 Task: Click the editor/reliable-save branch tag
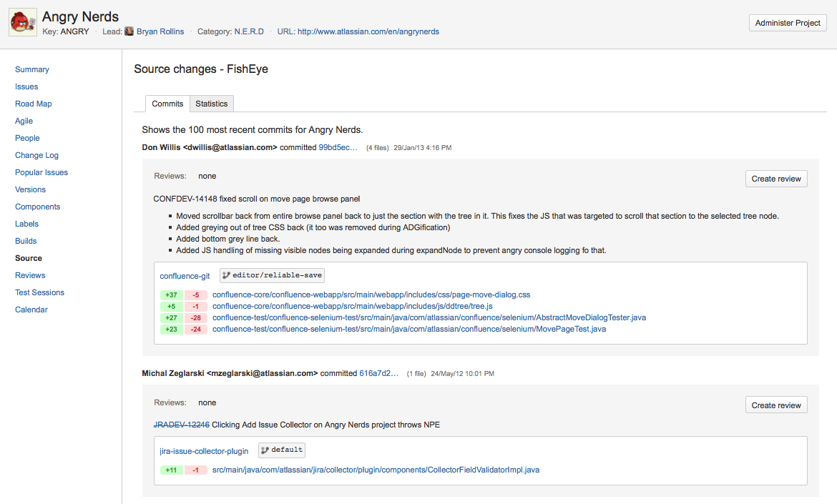273,275
